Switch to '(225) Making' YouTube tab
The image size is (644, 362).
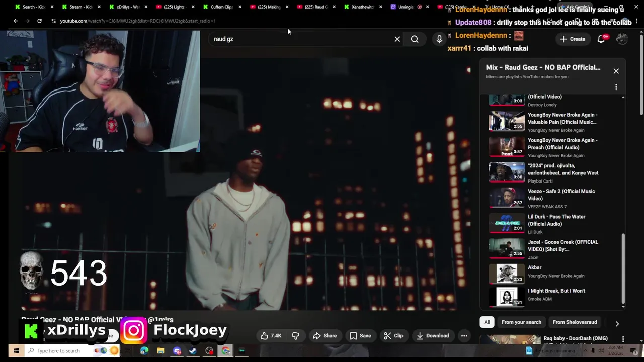269,7
